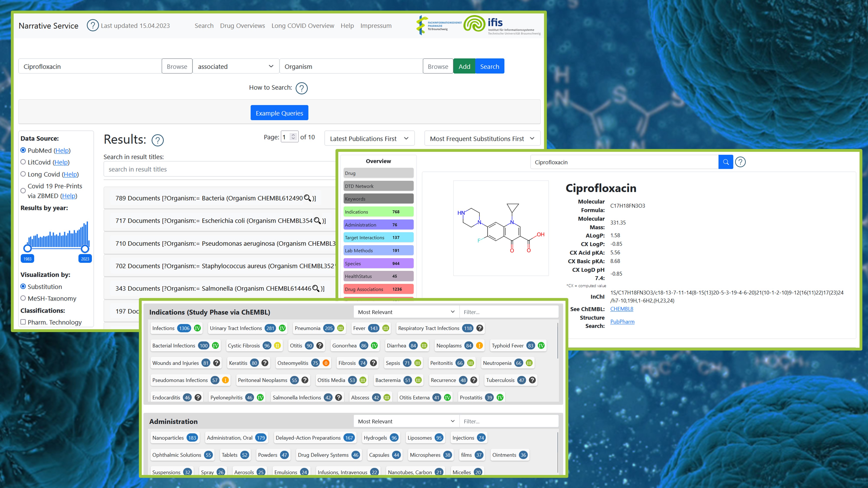Image resolution: width=868 pixels, height=488 pixels.
Task: Click the How to Search question icon
Action: [x=301, y=88]
